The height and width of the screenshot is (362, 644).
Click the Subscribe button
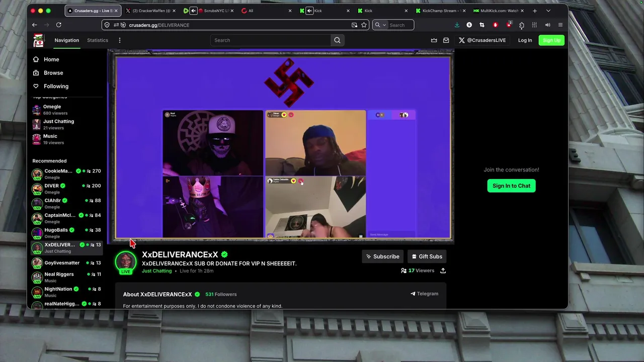click(x=383, y=256)
